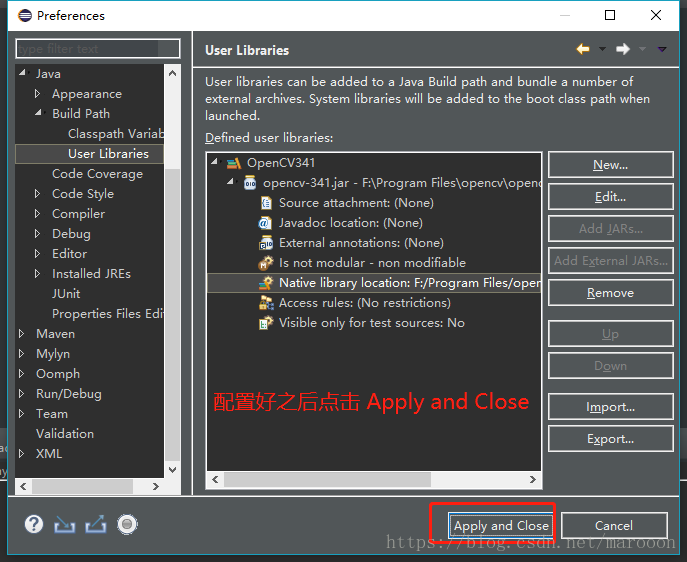Click tree vertical scrollbar up arrow
The image size is (687, 562).
tap(173, 73)
